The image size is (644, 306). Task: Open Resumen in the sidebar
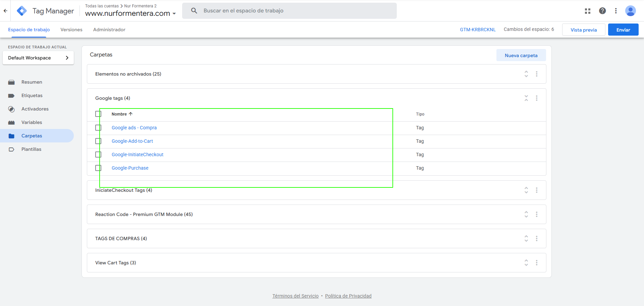coord(38,82)
